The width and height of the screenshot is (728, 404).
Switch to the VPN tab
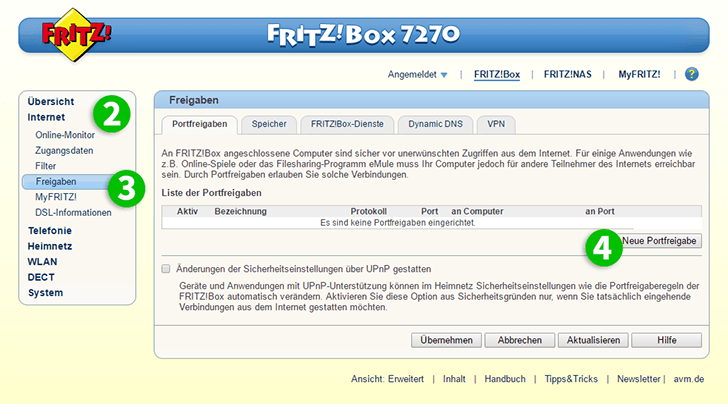click(496, 124)
